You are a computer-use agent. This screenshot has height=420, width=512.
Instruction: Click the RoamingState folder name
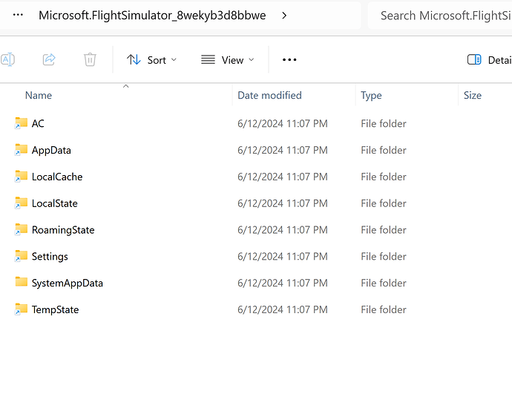[x=63, y=230]
